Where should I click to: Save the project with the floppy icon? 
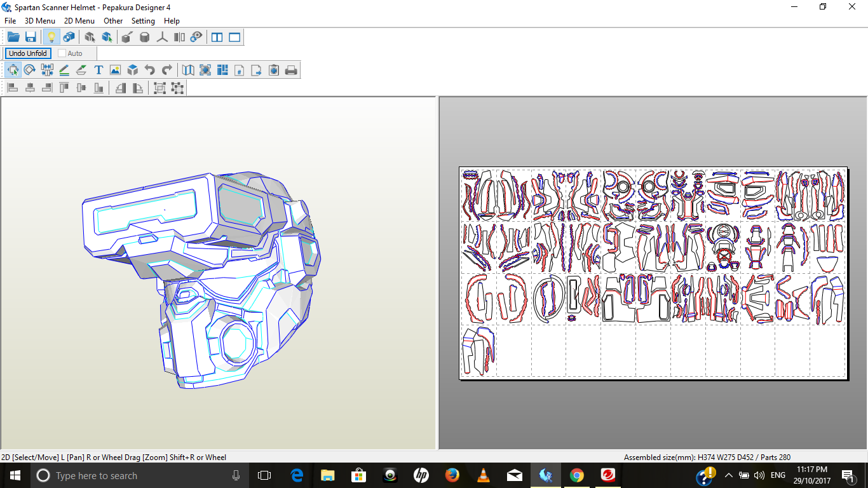31,37
